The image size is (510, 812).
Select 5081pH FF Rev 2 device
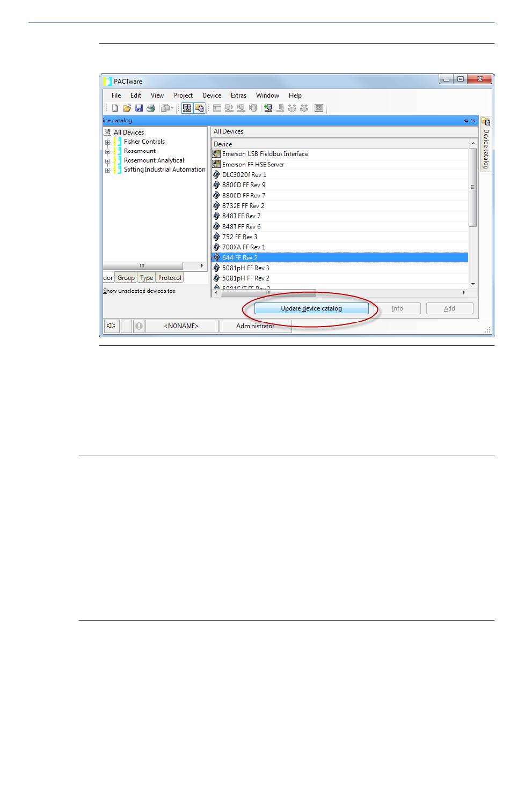point(340,278)
